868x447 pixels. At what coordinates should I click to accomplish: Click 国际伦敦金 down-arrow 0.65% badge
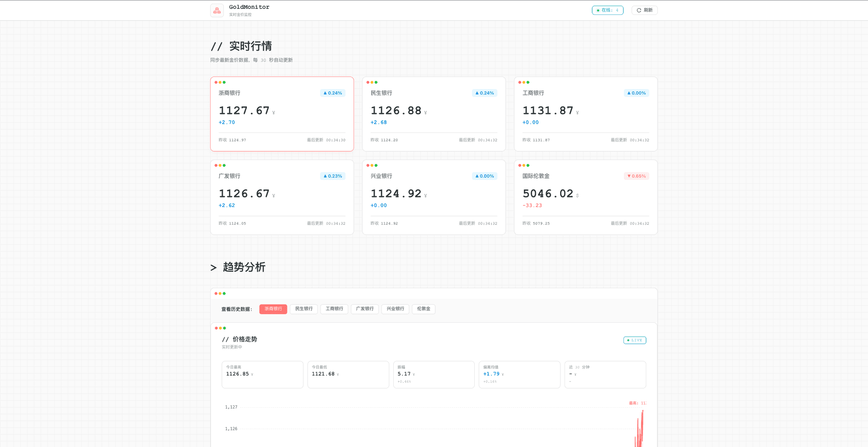pyautogui.click(x=636, y=176)
